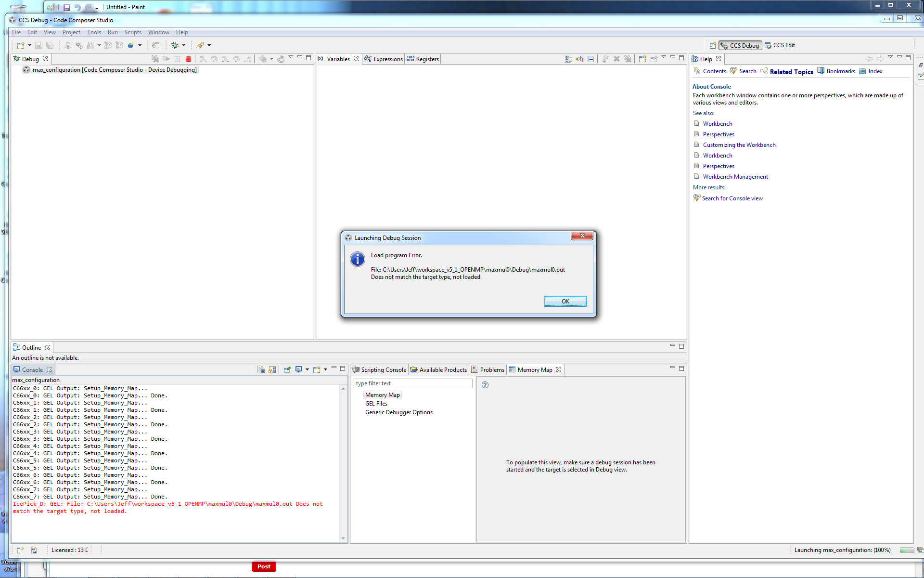Viewport: 924px width, 578px height.
Task: Open the Index link in Help view
Action: click(875, 71)
